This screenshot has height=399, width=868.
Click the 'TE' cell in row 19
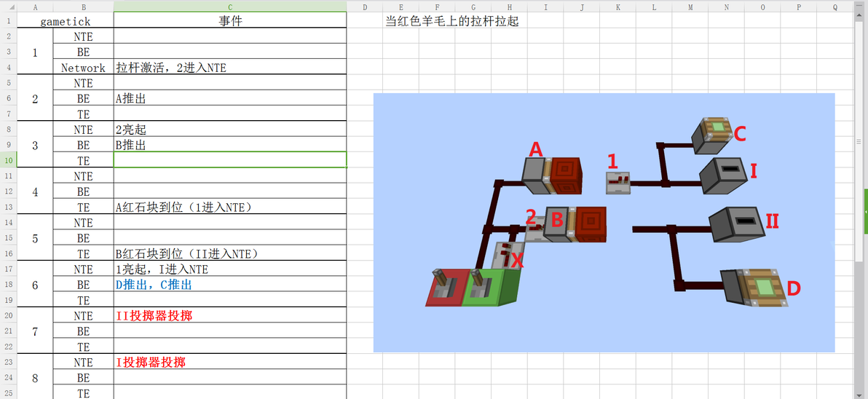point(84,300)
